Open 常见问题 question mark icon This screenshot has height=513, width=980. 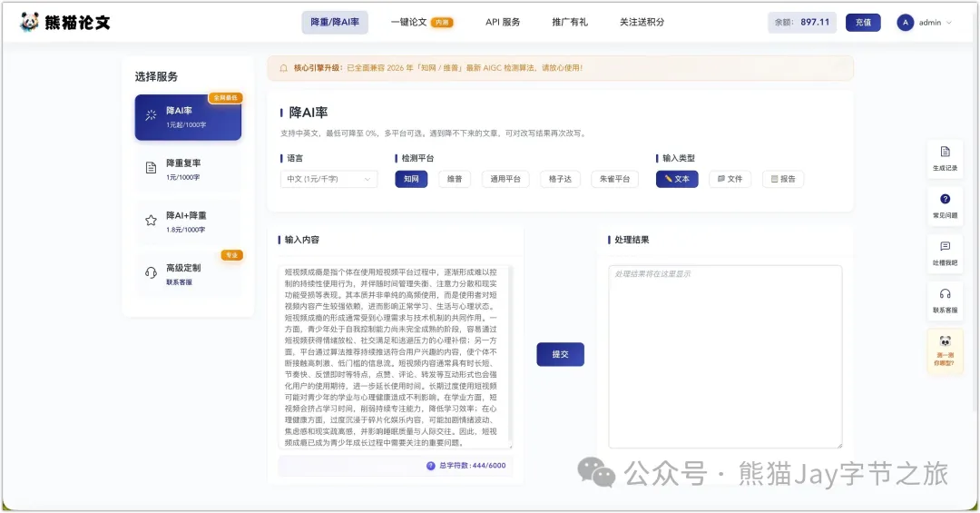point(945,199)
